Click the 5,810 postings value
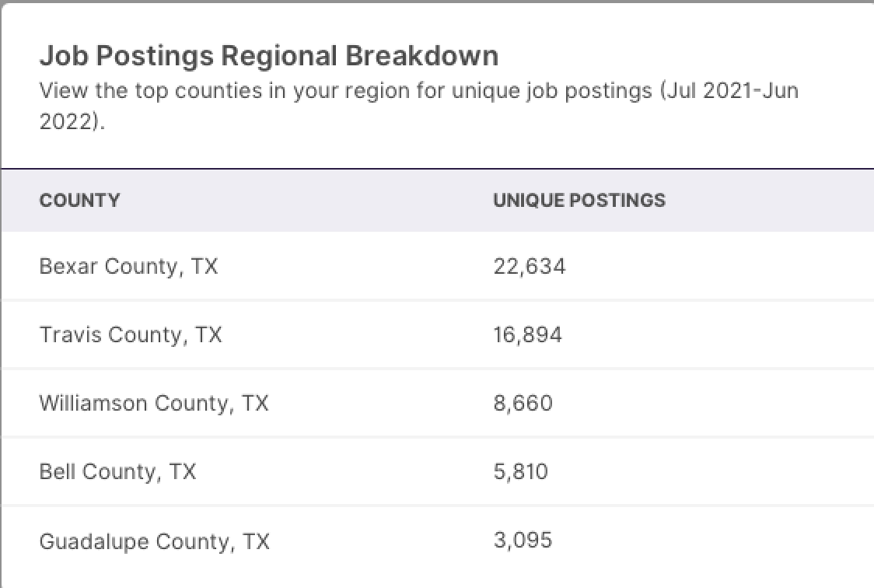 click(x=521, y=472)
